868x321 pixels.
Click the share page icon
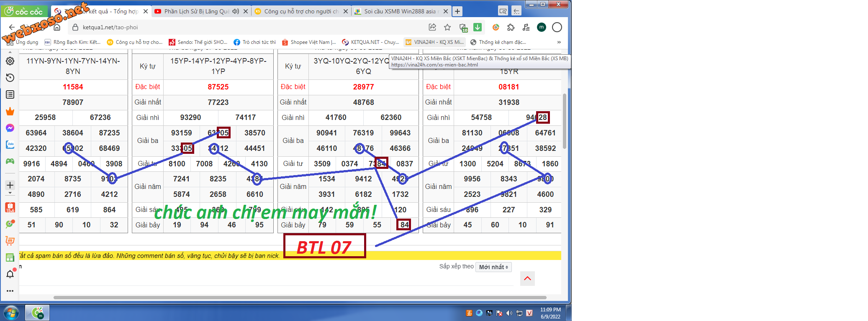point(432,27)
